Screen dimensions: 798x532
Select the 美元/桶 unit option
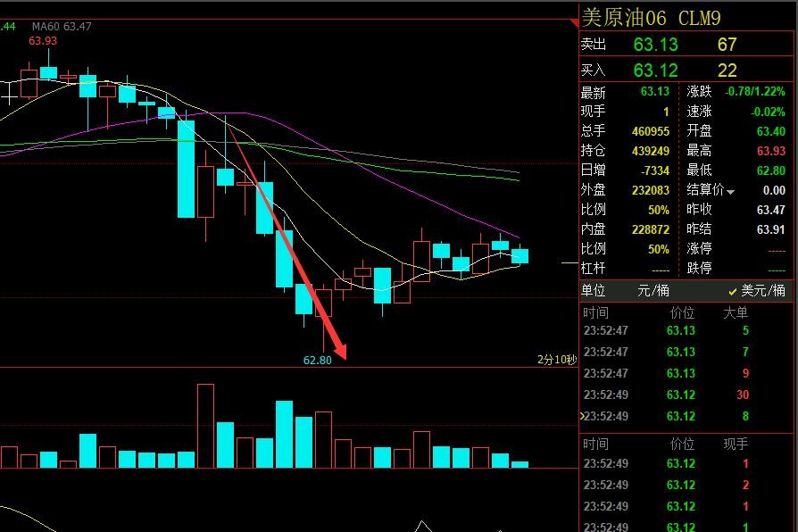[x=757, y=291]
